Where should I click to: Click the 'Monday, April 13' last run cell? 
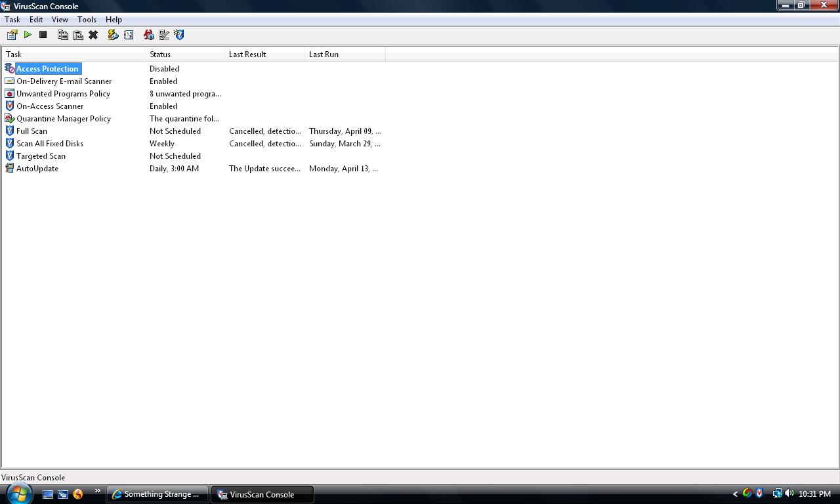click(x=343, y=168)
